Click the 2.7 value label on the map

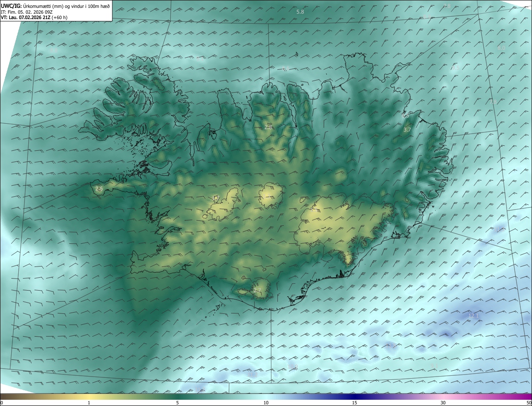(257, 290)
